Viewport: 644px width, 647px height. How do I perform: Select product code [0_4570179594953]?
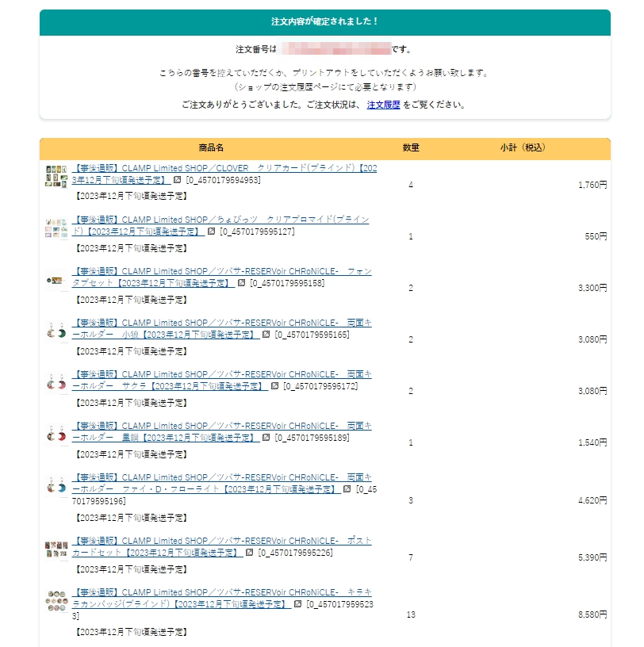pos(223,180)
